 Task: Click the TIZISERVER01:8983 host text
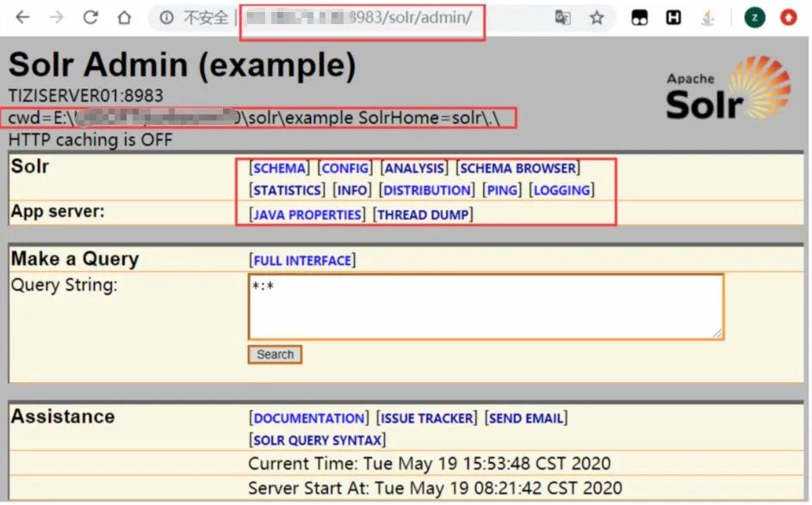click(86, 95)
